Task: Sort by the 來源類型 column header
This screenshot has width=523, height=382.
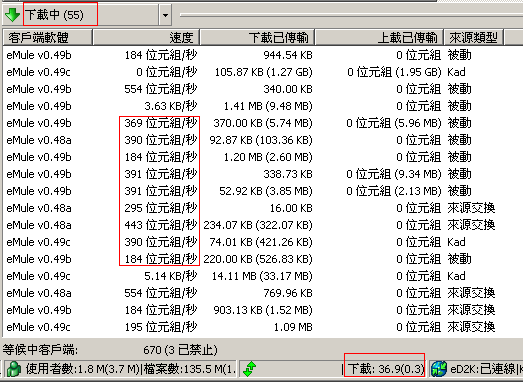Action: [x=474, y=37]
